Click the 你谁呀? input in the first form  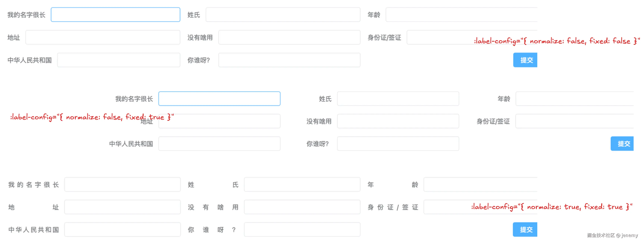pos(289,60)
